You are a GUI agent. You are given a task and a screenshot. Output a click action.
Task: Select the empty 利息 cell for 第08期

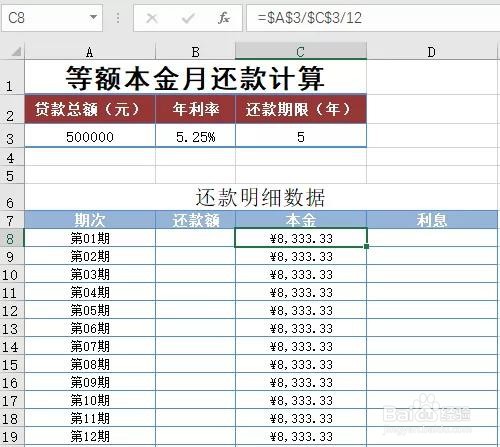click(432, 364)
